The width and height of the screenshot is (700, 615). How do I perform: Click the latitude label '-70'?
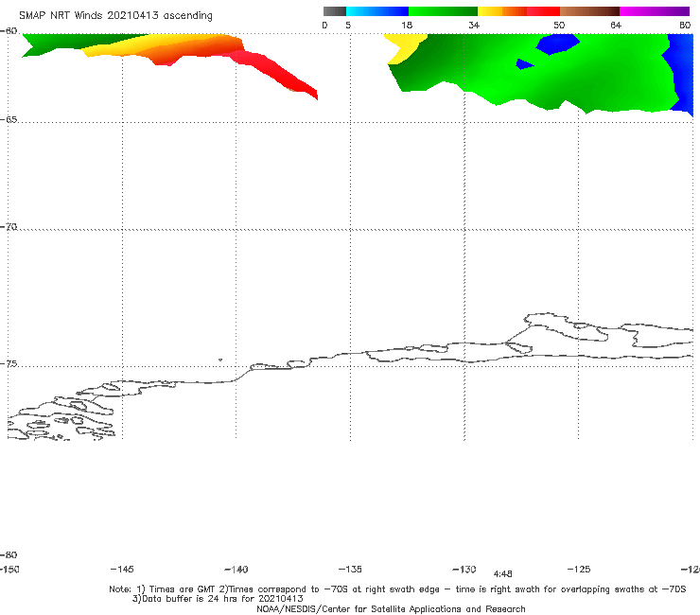9,227
